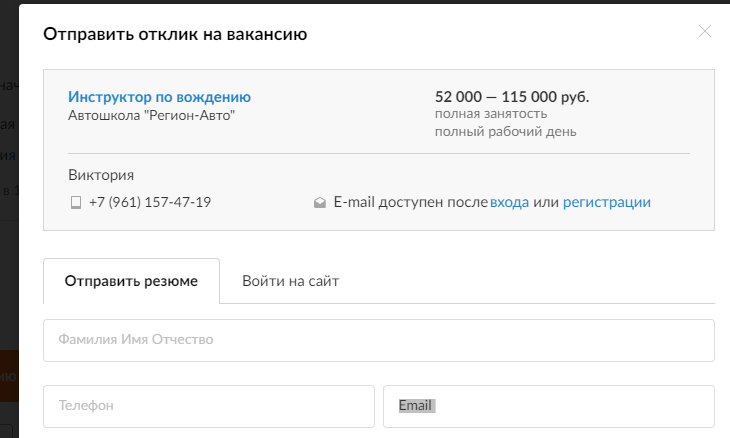
Task: Focus the Фамилия Имя Отчество field
Action: coord(378,340)
